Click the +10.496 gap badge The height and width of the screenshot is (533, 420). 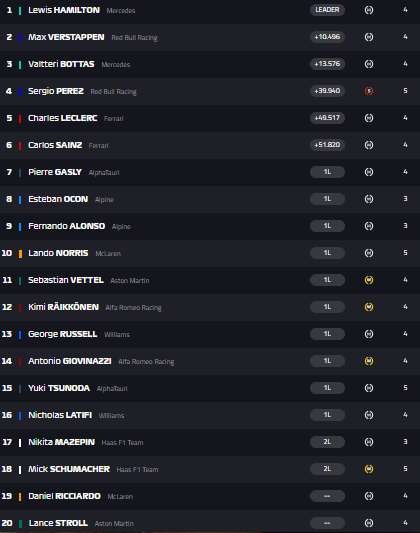327,37
